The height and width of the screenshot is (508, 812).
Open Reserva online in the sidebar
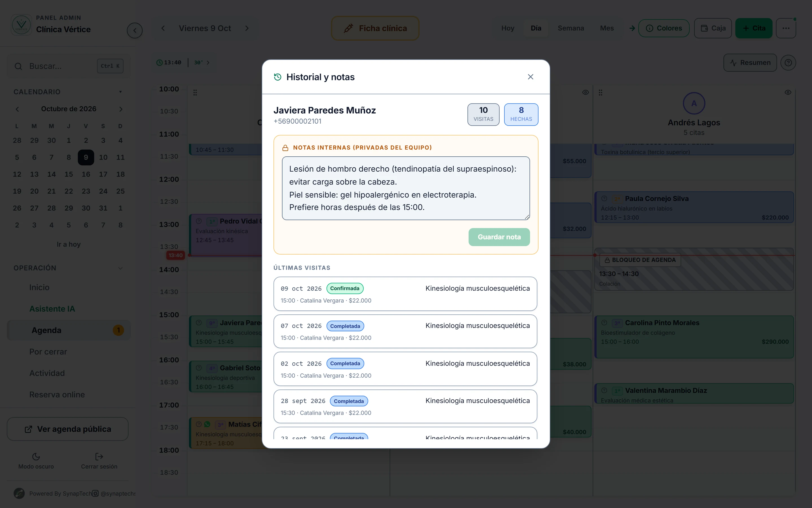(x=57, y=395)
